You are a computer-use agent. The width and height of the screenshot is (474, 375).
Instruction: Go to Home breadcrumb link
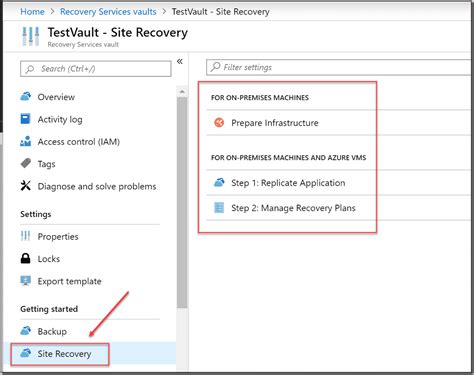[32, 12]
